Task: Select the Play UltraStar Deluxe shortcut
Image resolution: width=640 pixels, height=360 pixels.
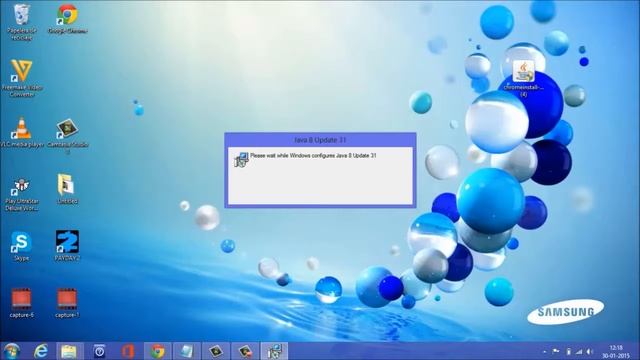Action: pos(22,194)
